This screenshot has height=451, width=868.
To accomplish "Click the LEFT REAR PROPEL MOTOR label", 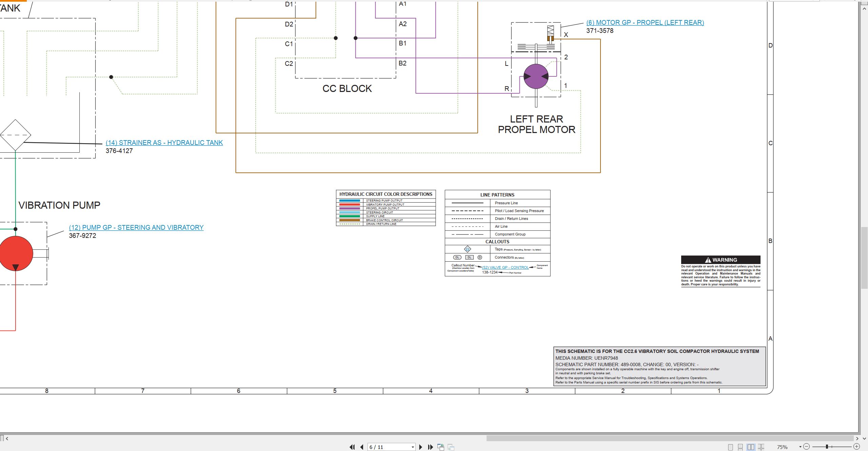I will click(x=536, y=124).
